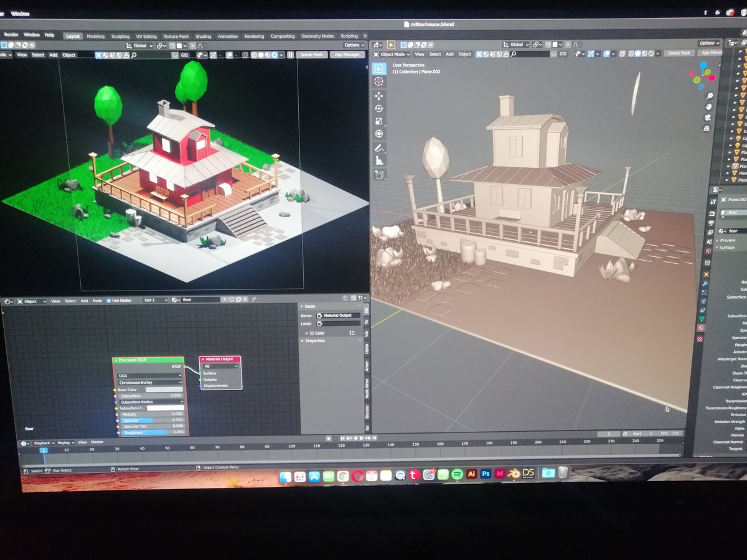747x560 pixels.
Task: Select the Scale tool in right viewport
Action: click(379, 121)
